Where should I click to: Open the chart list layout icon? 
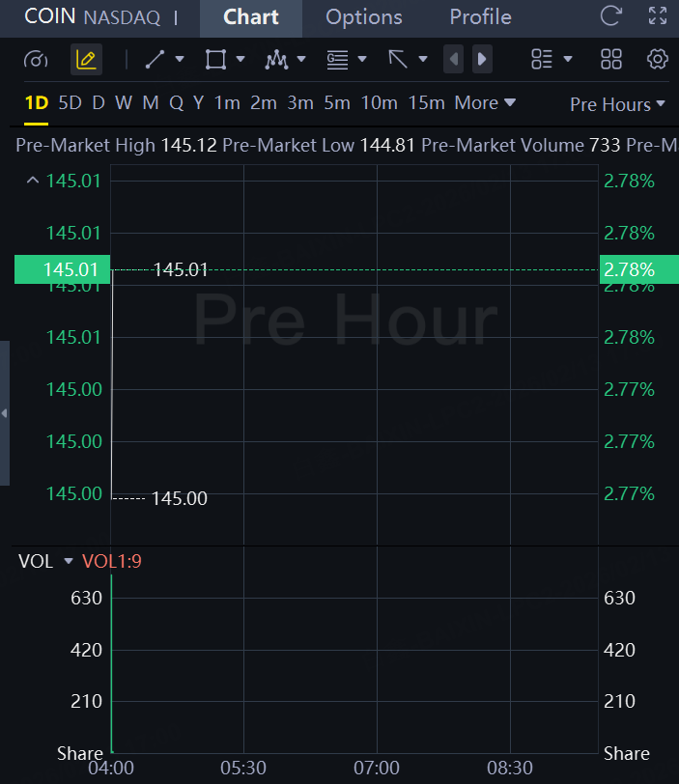click(x=542, y=59)
